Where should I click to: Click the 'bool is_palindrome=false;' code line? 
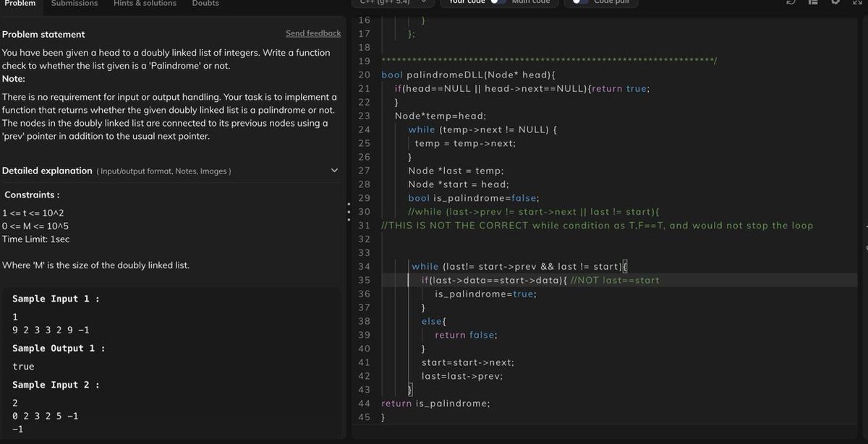474,198
